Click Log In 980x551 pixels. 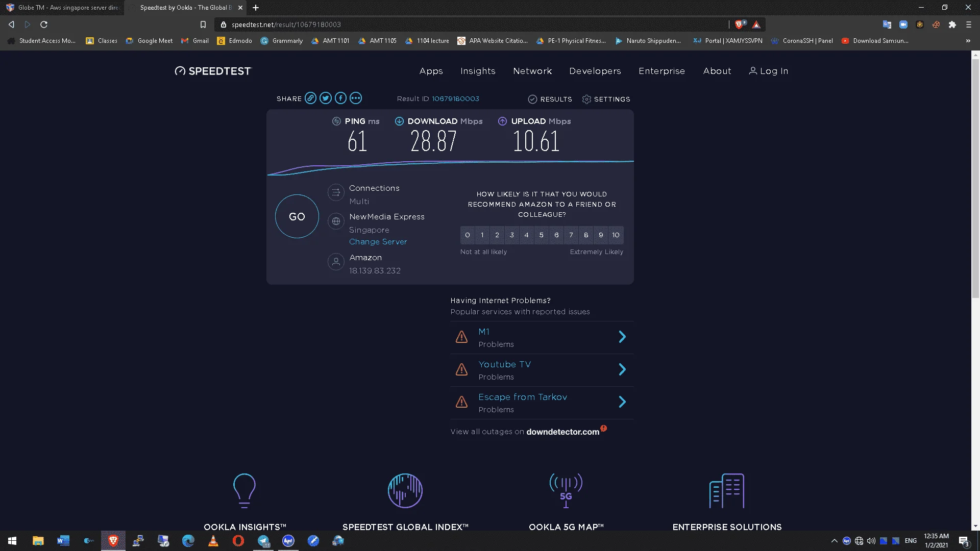769,71
